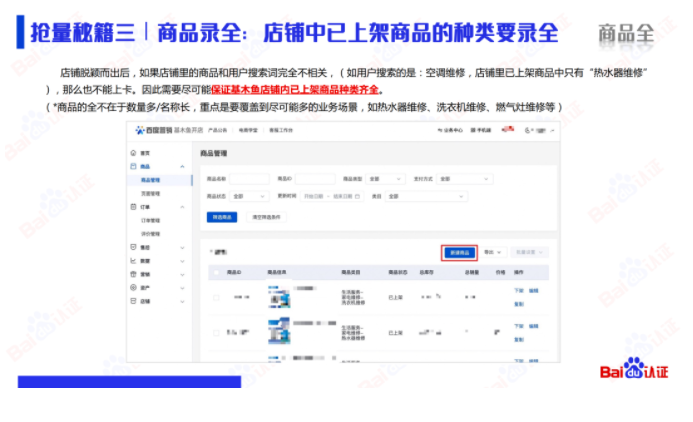Expand the 售后 sidebar section
Viewport: 693px width, 422px height.
(x=183, y=247)
